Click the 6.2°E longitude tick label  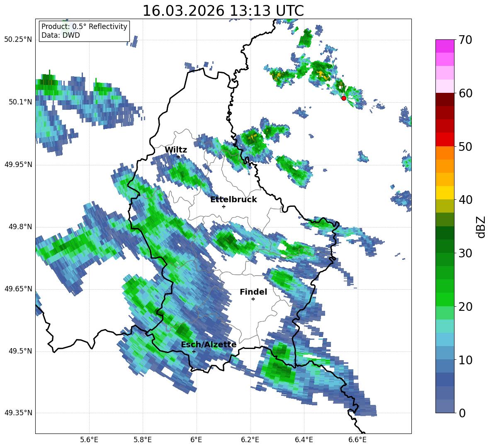click(x=250, y=440)
